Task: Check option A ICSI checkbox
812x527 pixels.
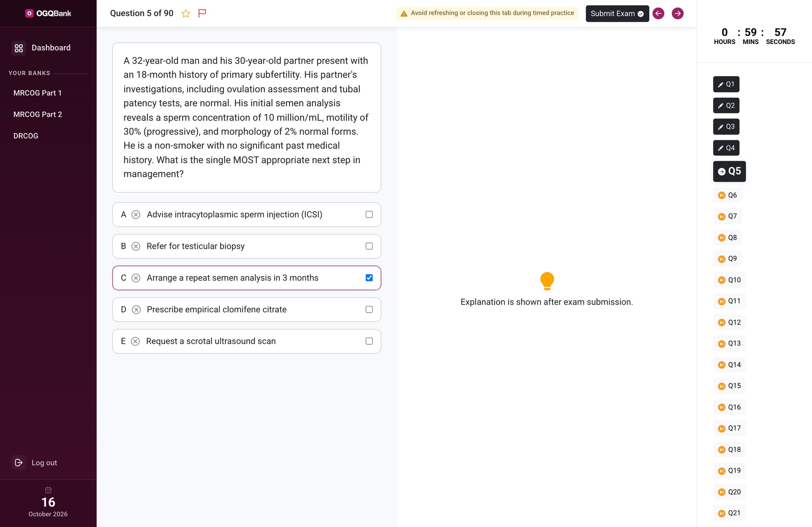Action: pyautogui.click(x=369, y=214)
